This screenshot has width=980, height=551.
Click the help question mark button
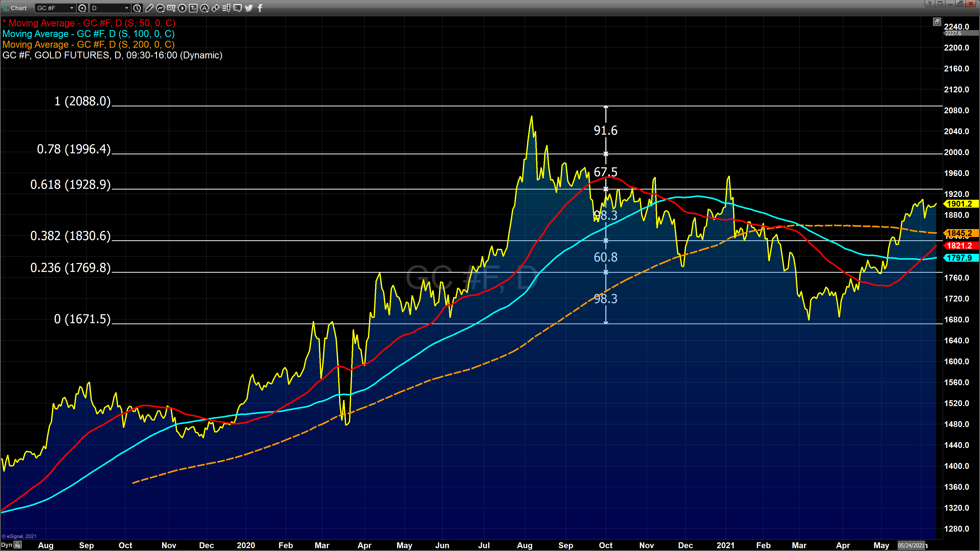tap(930, 4)
